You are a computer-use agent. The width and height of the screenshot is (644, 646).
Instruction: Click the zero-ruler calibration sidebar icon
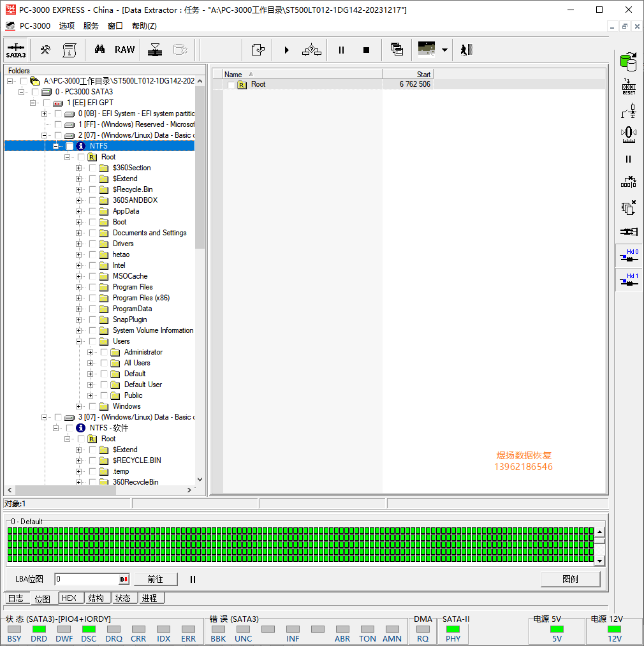[x=629, y=135]
